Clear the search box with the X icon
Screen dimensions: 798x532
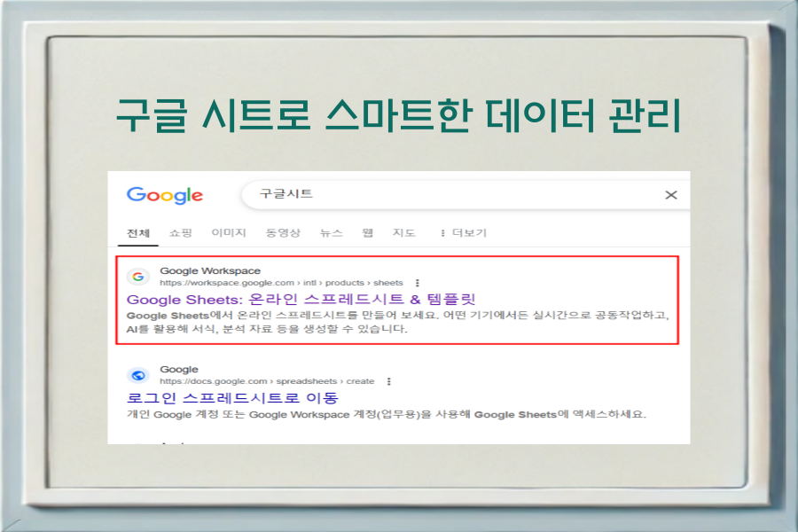tap(671, 195)
